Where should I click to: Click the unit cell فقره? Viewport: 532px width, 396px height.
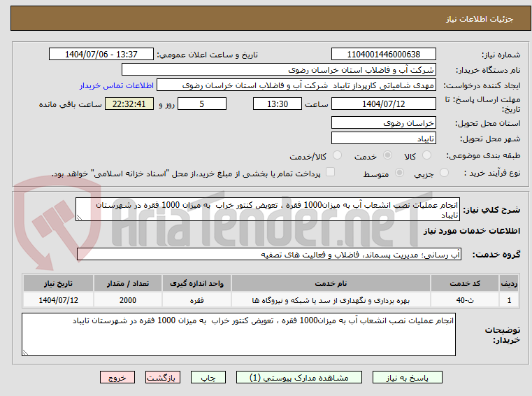click(196, 300)
